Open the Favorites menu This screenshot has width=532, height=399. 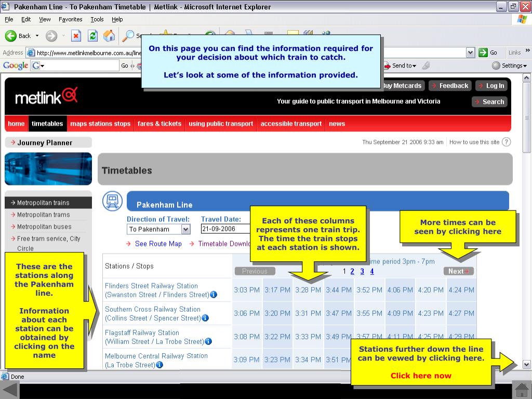[70, 19]
